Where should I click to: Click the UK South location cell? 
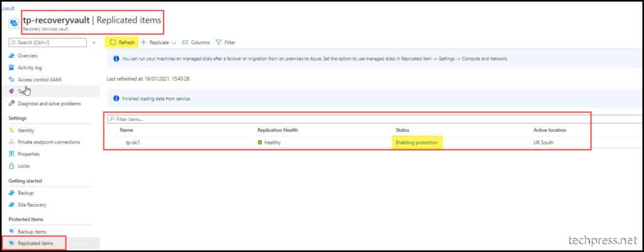(543, 142)
